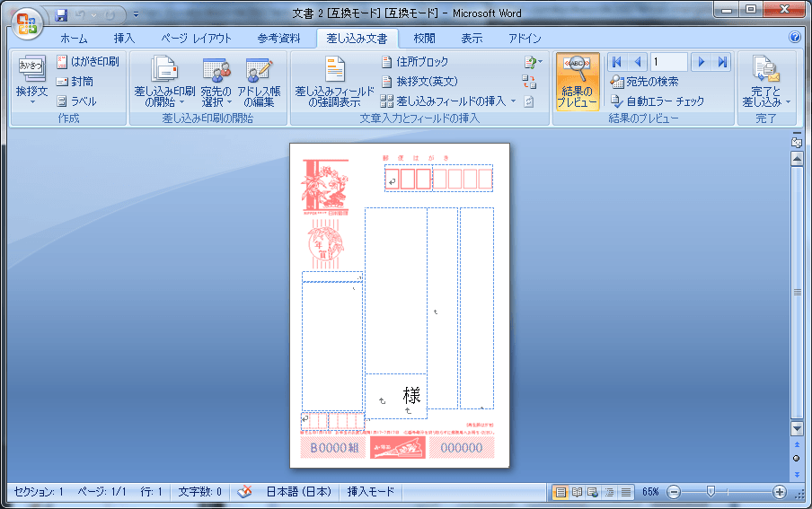The width and height of the screenshot is (812, 509).
Task: Toggle 結果のプレビュー off
Action: (x=578, y=82)
